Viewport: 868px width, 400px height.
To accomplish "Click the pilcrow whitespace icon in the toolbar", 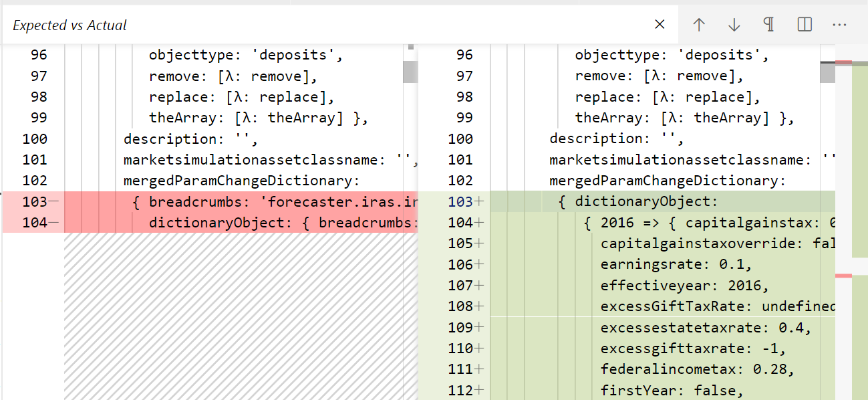I will 768,24.
